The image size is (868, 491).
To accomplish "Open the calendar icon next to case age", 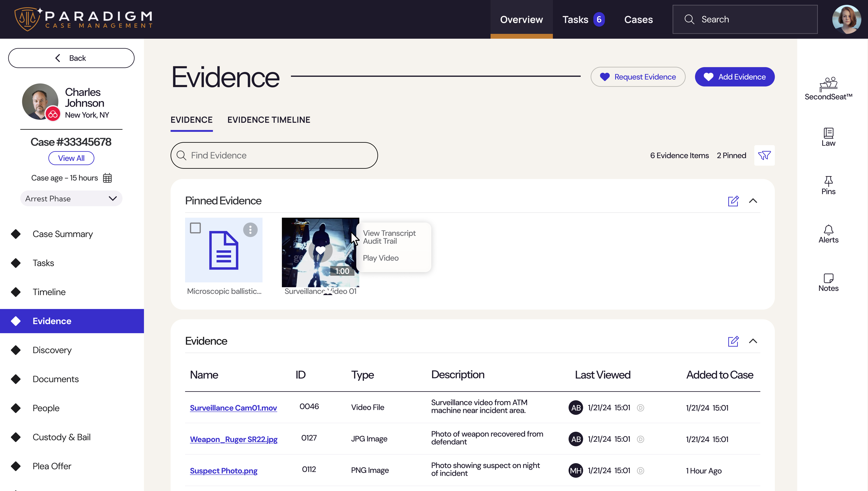I will [x=107, y=178].
